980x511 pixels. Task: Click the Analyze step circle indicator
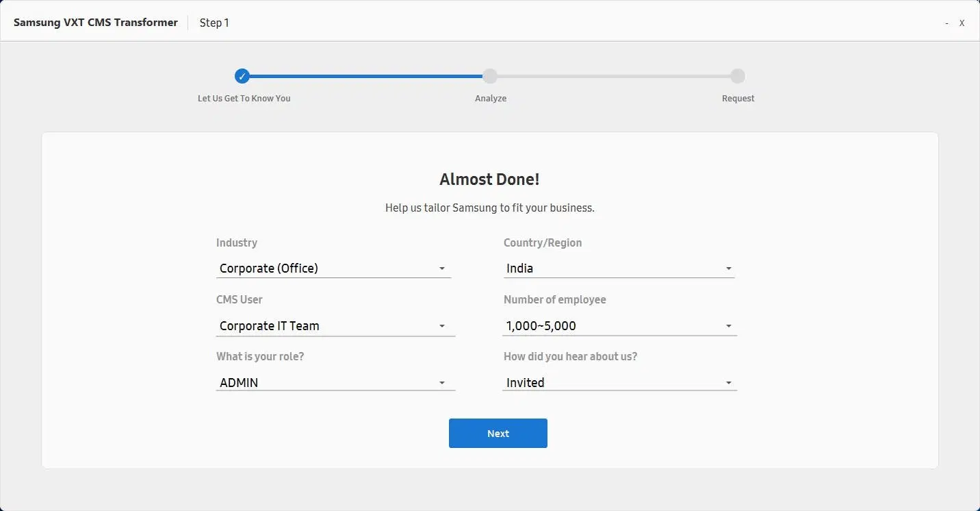point(490,76)
